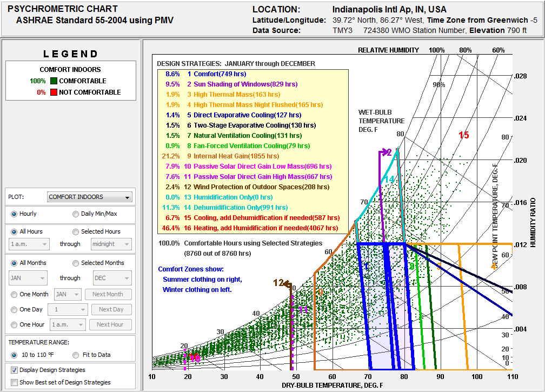Screen dimensions: 545x392
Task: Click the brown 12 zone marker on chart
Action: pyautogui.click(x=278, y=283)
